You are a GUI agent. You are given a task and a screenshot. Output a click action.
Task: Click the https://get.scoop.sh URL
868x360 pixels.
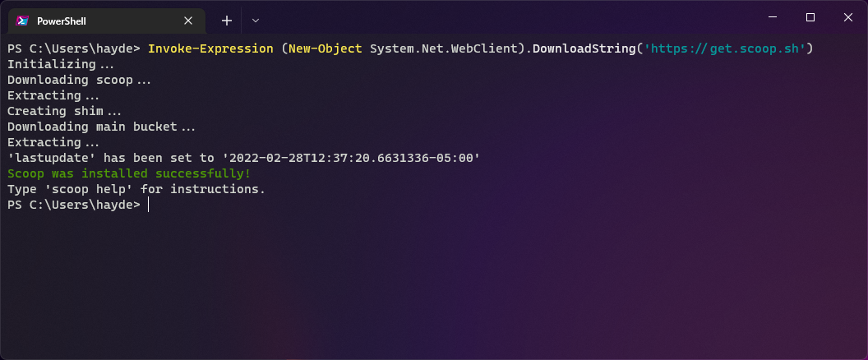727,48
